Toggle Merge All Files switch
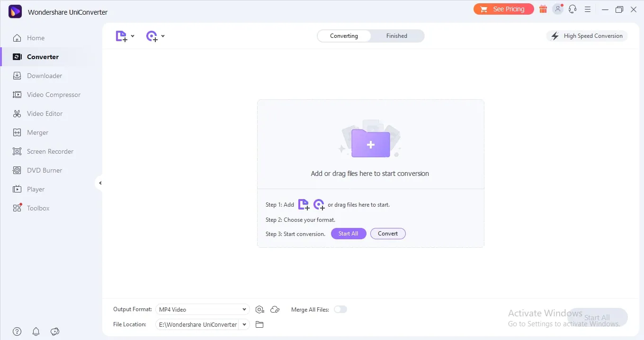 tap(340, 309)
